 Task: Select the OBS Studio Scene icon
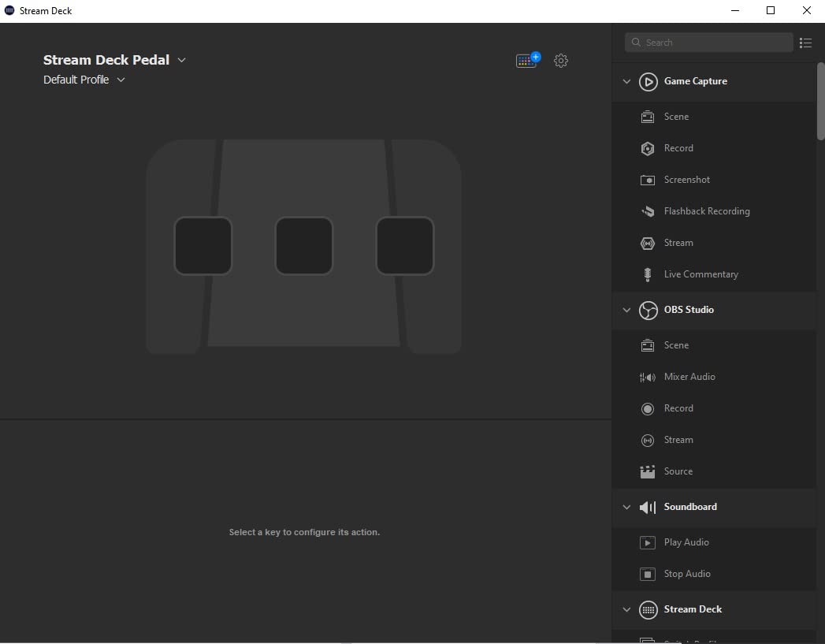pos(647,345)
